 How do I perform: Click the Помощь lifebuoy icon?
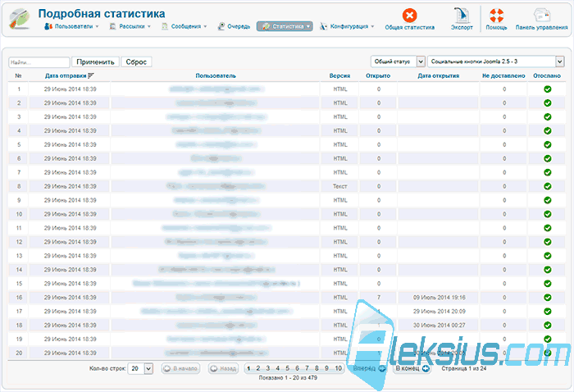[x=496, y=16]
